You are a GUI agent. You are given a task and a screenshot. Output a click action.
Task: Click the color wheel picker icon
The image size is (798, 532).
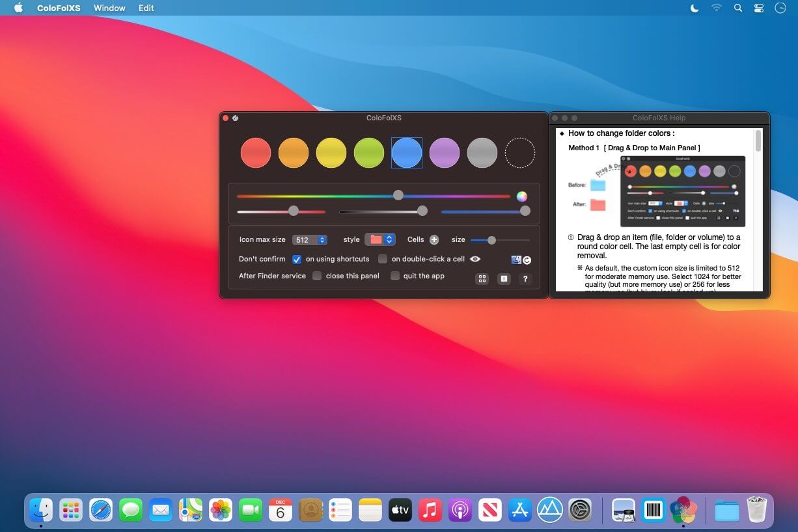pos(521,196)
